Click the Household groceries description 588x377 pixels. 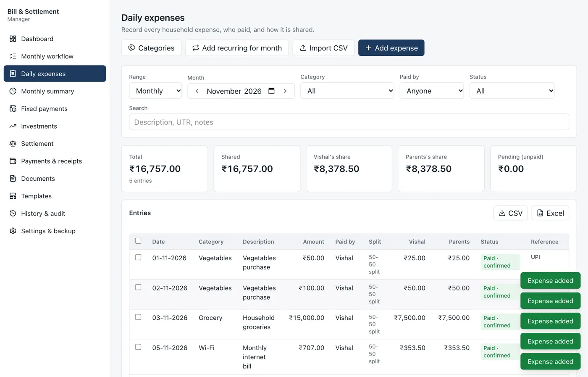[x=259, y=322]
